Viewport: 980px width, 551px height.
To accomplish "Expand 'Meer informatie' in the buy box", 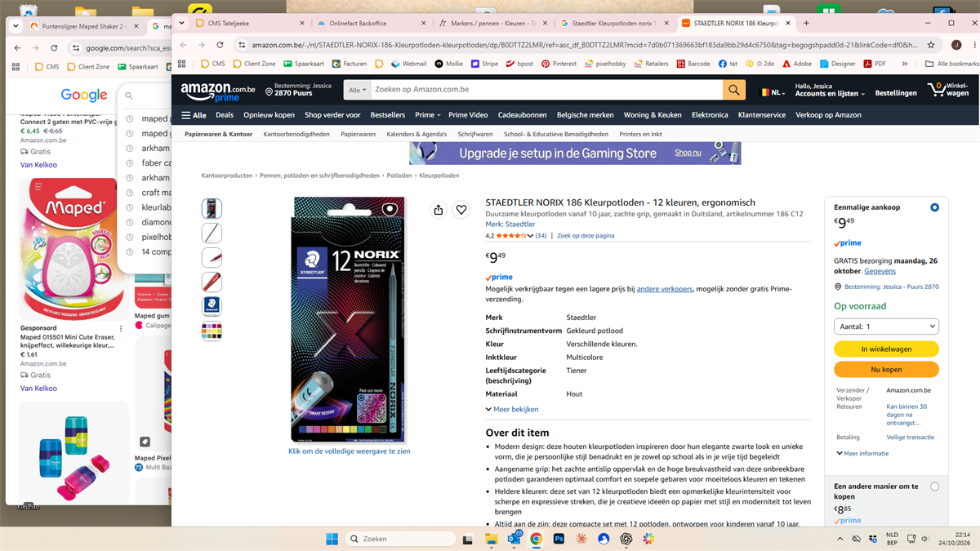I will [x=862, y=453].
